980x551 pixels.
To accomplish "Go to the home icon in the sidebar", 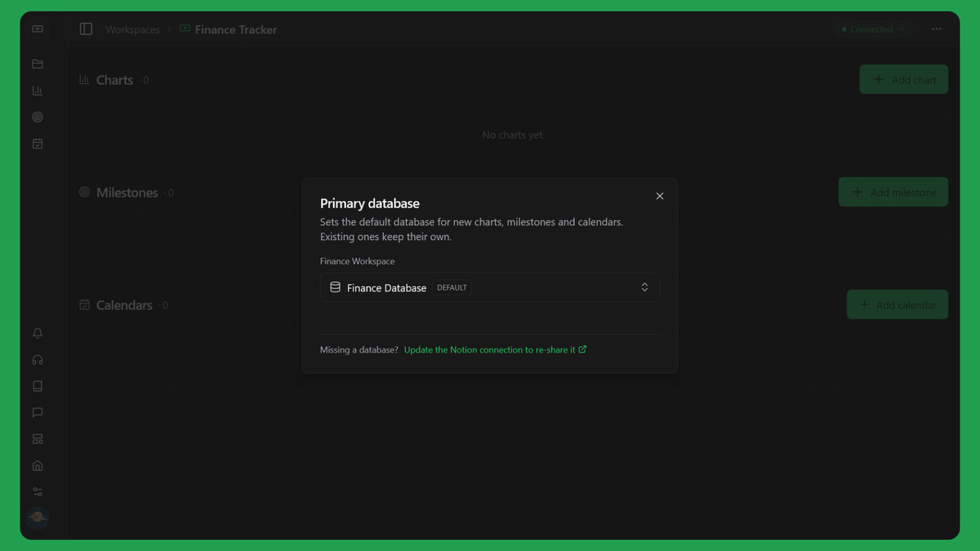I will click(38, 465).
